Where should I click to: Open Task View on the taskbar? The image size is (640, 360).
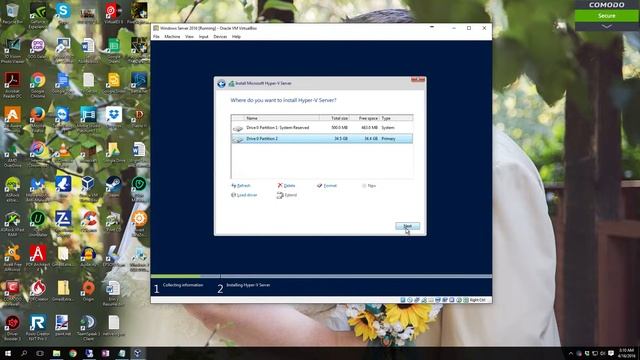tap(40, 353)
